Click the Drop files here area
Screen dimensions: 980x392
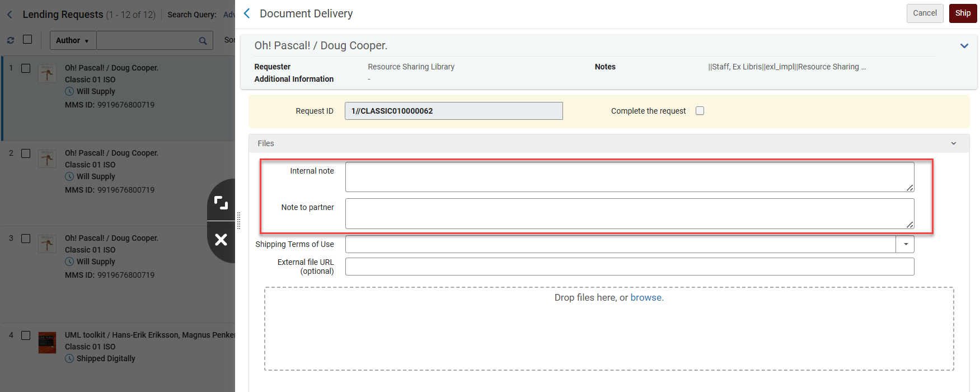point(609,329)
